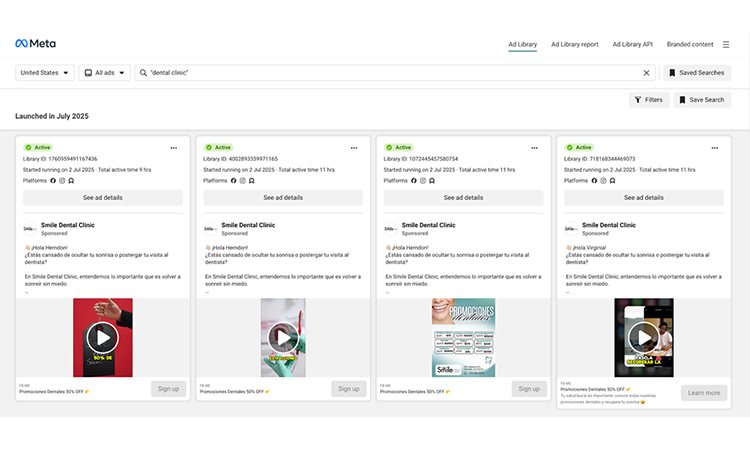Image resolution: width=750 pixels, height=450 pixels.
Task: Click Sign up under Promociones Dentales image ad
Action: point(529,389)
